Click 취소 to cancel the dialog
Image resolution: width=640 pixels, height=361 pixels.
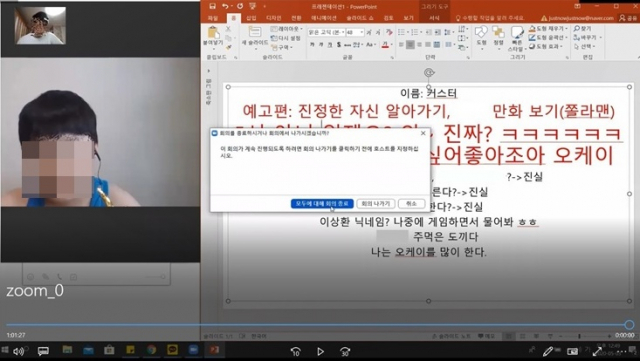click(x=411, y=203)
